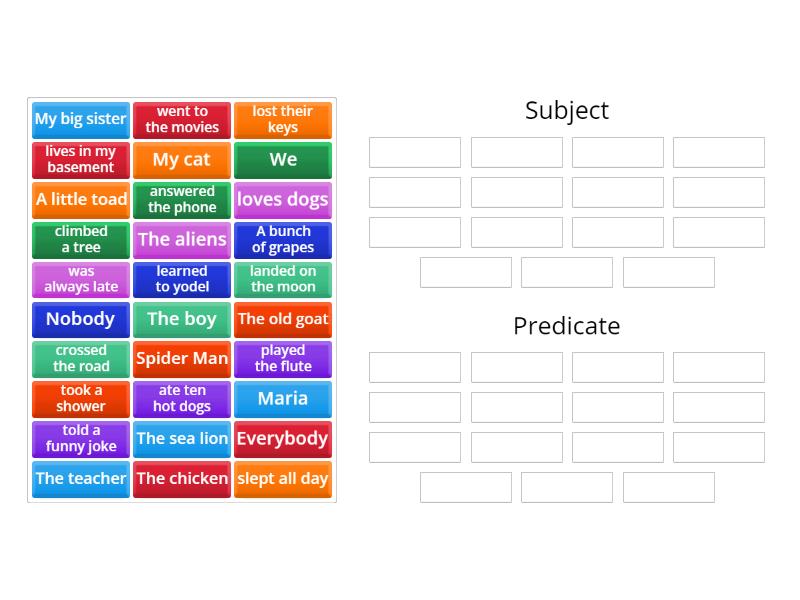800x600 pixels.
Task: Select the "A little toad" tile
Action: pyautogui.click(x=80, y=200)
